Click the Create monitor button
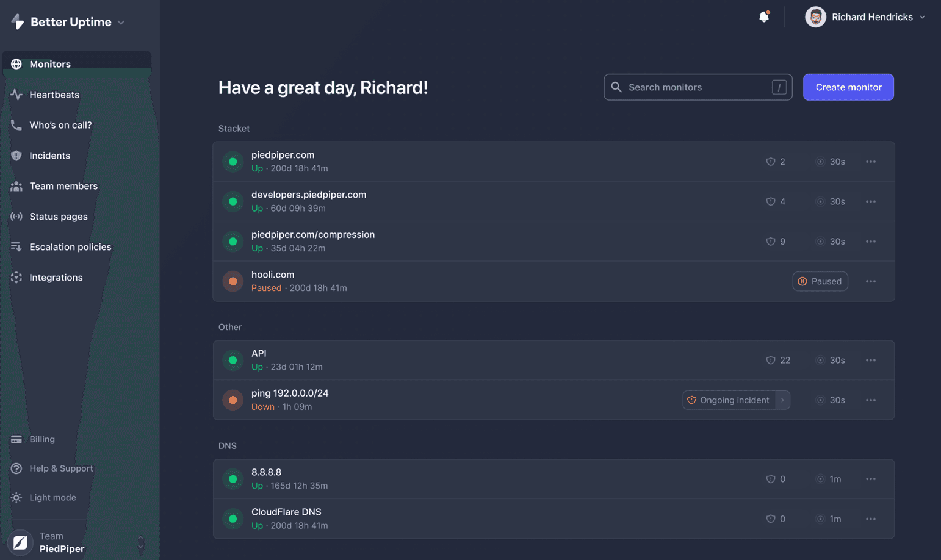Screen dimensions: 941x560 [848, 87]
